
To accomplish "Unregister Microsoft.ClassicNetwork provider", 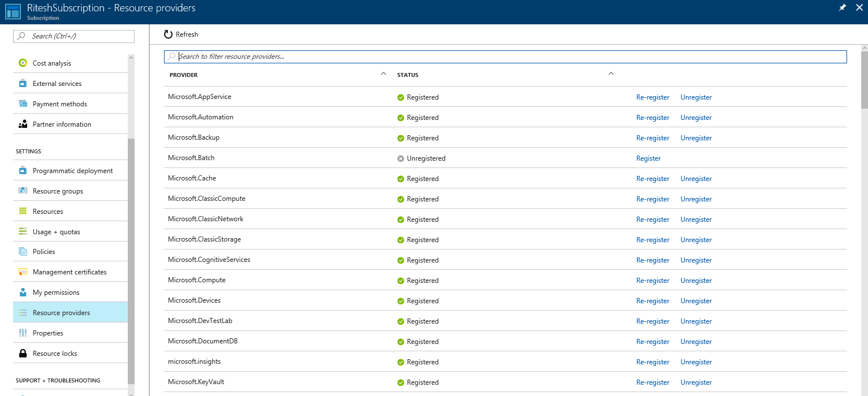I will pyautogui.click(x=696, y=219).
